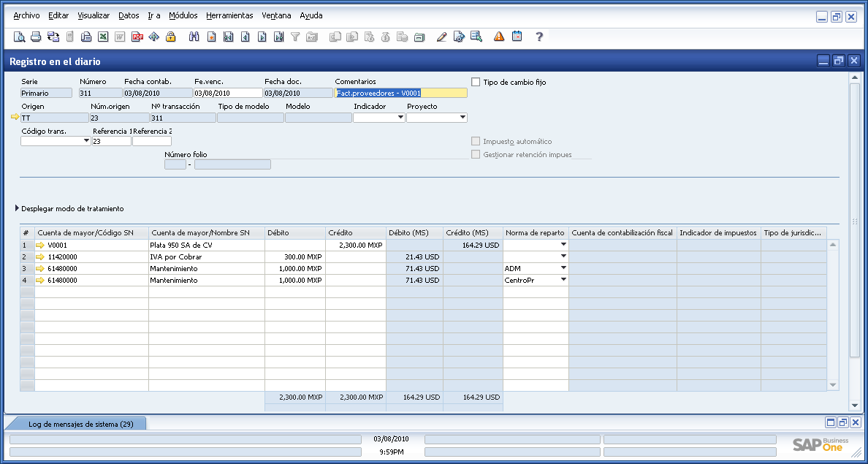Click the warning triangle messages icon
The image size is (868, 464).
(x=498, y=37)
